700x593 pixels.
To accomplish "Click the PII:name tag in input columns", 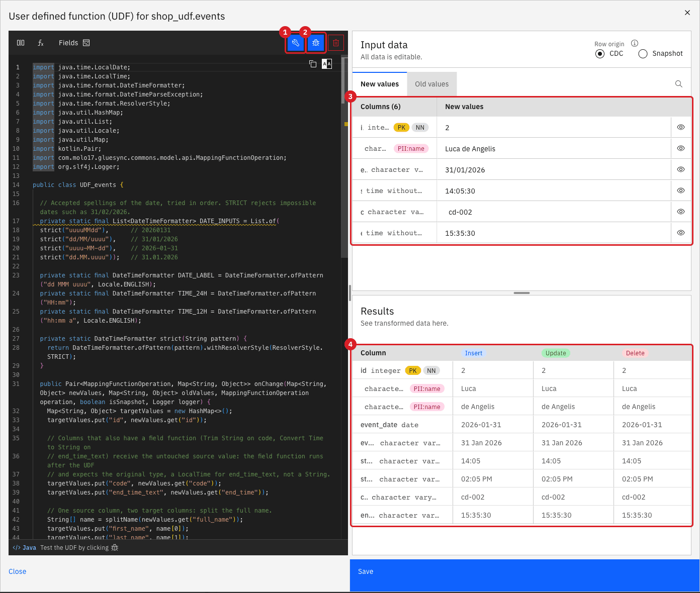I will click(x=411, y=149).
